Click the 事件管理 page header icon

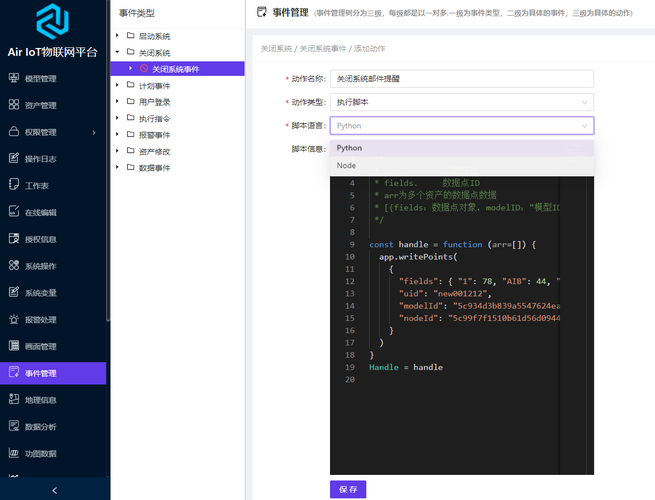[x=262, y=12]
